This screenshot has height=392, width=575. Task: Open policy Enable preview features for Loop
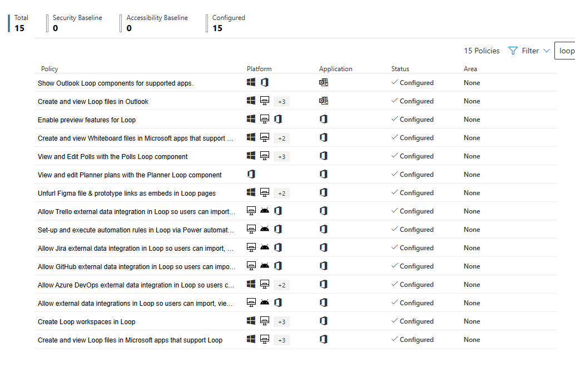click(87, 120)
